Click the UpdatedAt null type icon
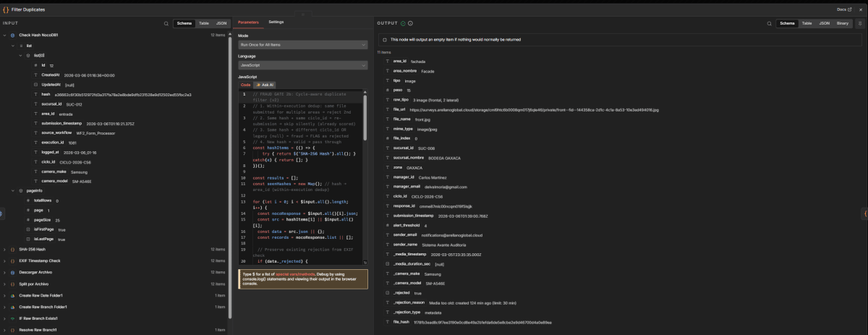Image resolution: width=868 pixels, height=335 pixels. click(x=35, y=84)
